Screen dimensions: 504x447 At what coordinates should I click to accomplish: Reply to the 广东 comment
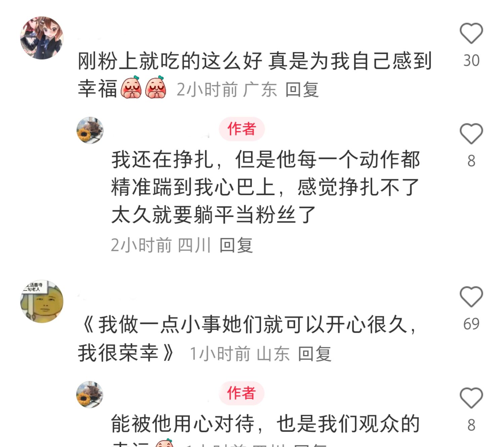(x=302, y=90)
